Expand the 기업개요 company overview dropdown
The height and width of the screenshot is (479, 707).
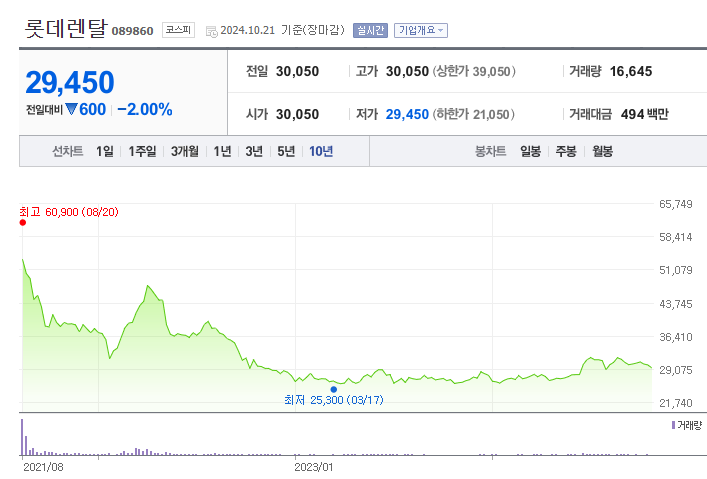click(421, 30)
